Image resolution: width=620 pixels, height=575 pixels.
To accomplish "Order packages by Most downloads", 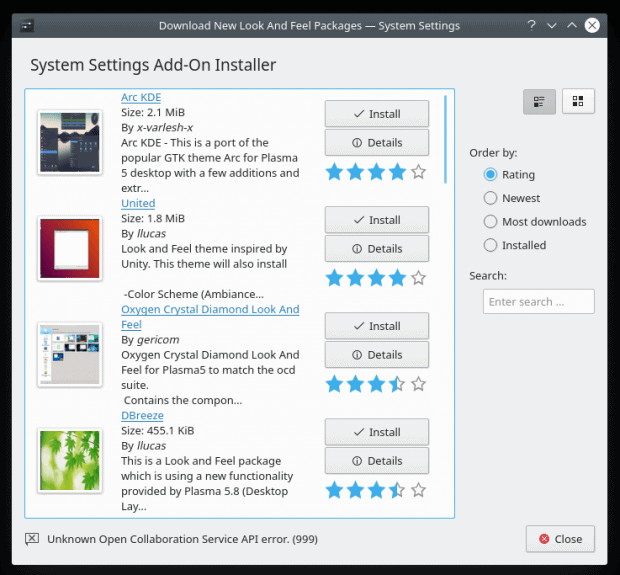I will click(x=535, y=221).
